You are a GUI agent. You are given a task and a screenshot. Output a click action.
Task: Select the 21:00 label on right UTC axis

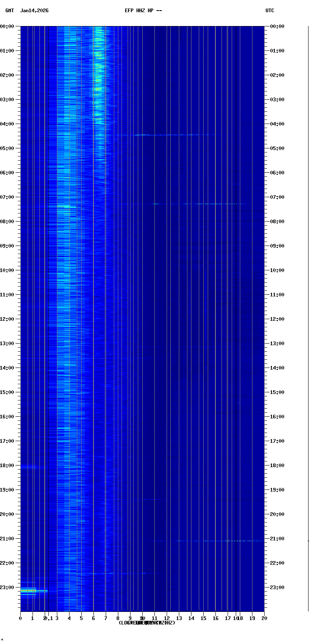[277, 539]
